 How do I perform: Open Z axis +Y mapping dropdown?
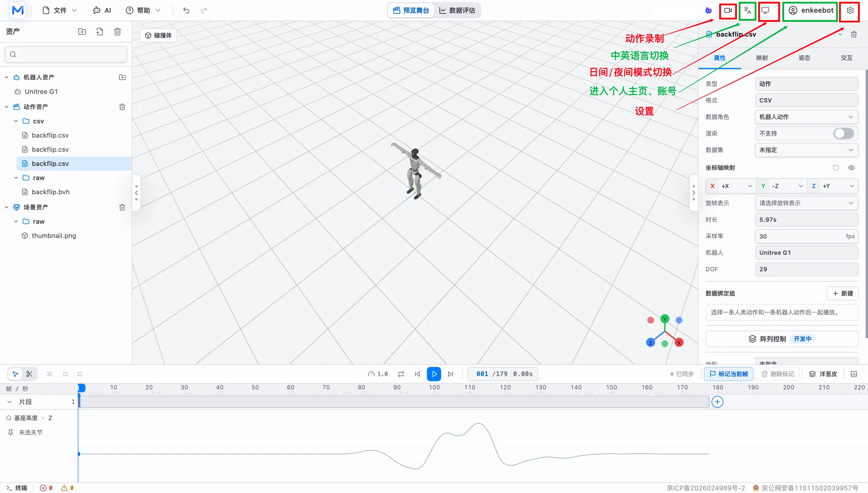833,186
